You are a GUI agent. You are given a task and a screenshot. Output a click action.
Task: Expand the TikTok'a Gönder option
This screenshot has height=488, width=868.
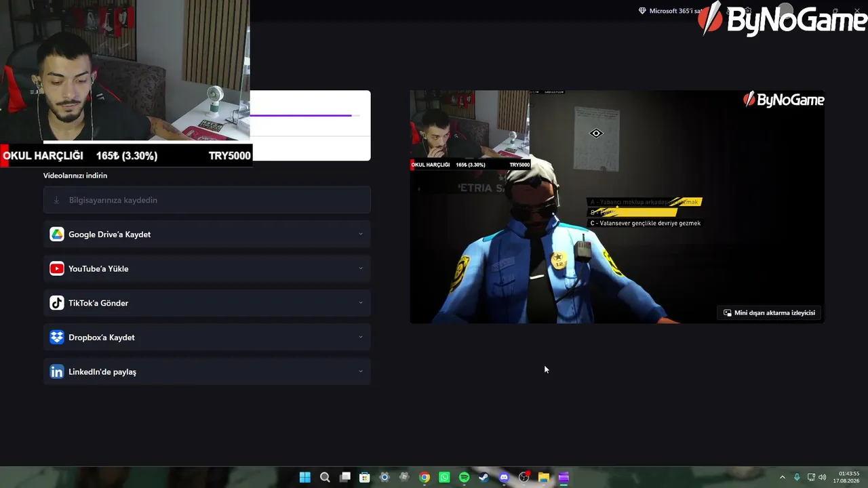tap(360, 303)
